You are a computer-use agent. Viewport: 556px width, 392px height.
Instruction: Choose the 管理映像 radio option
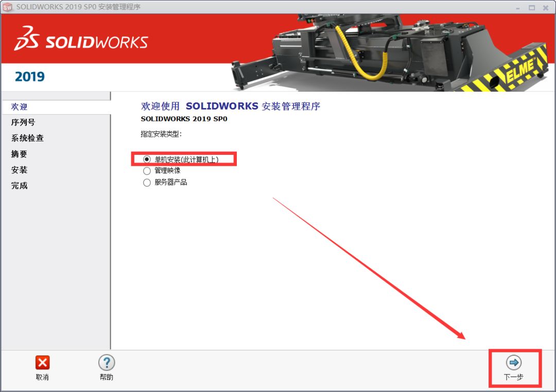pyautogui.click(x=147, y=171)
